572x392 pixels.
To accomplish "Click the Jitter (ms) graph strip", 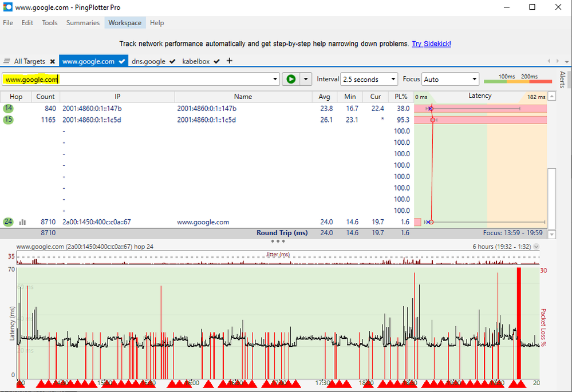I will click(x=278, y=258).
